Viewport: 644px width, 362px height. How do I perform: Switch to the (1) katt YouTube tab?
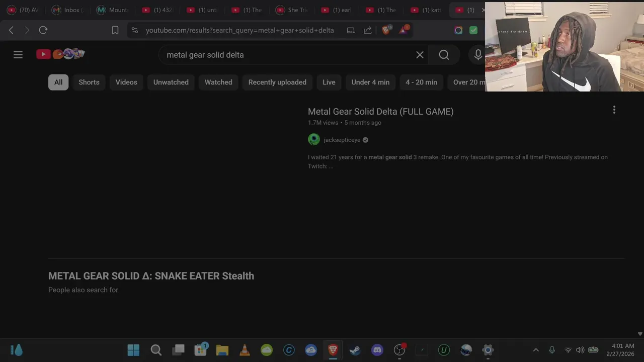click(427, 10)
